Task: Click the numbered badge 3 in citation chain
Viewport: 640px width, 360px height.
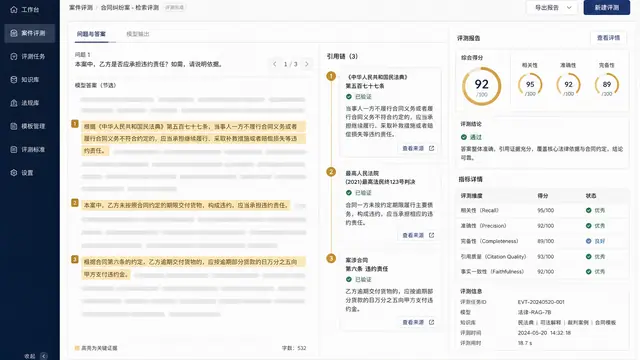Action: click(x=331, y=258)
